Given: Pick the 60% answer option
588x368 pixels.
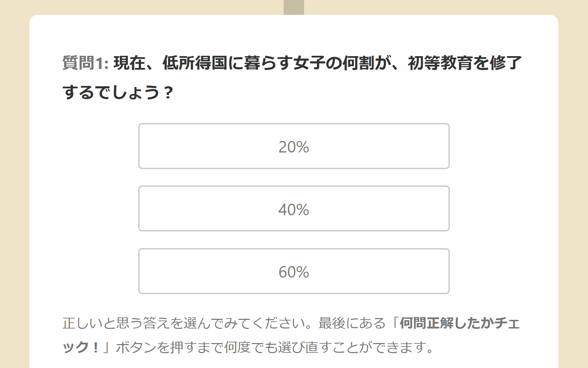Looking at the screenshot, I should pyautogui.click(x=294, y=271).
